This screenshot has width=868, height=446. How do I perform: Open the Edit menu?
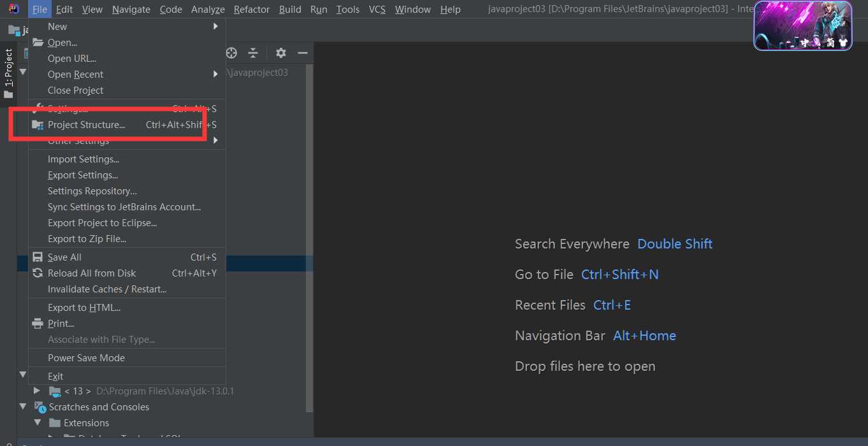[64, 10]
